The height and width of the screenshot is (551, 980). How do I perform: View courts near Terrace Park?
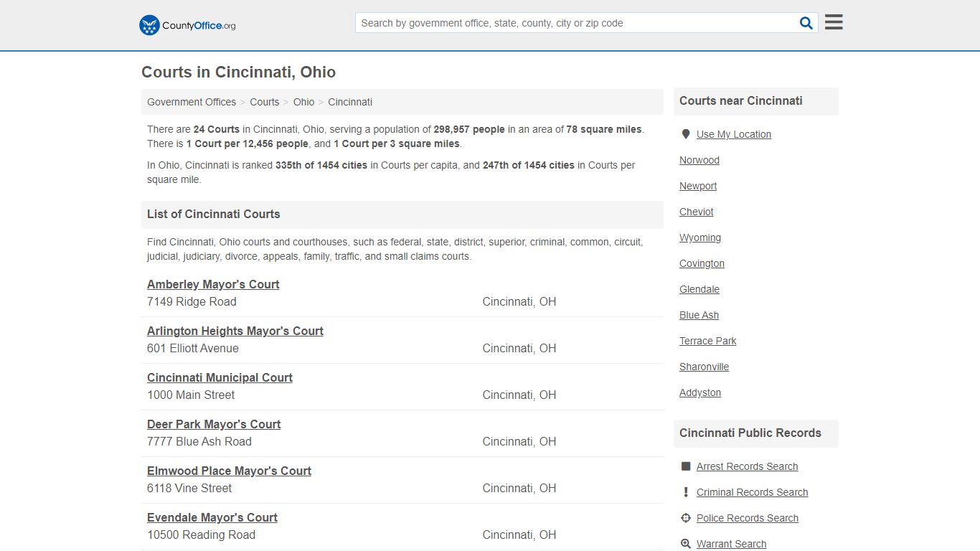click(708, 341)
